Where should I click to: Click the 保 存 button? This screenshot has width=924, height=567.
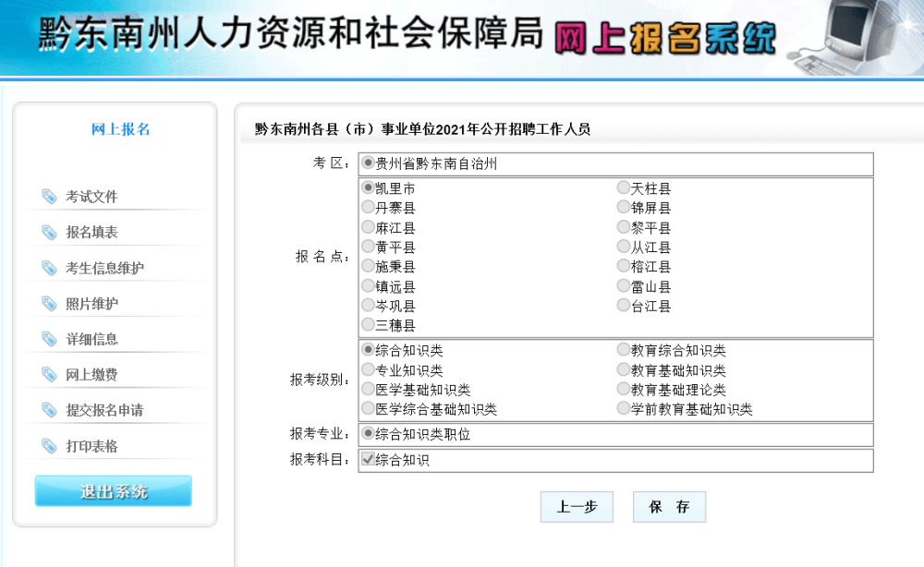tap(669, 507)
